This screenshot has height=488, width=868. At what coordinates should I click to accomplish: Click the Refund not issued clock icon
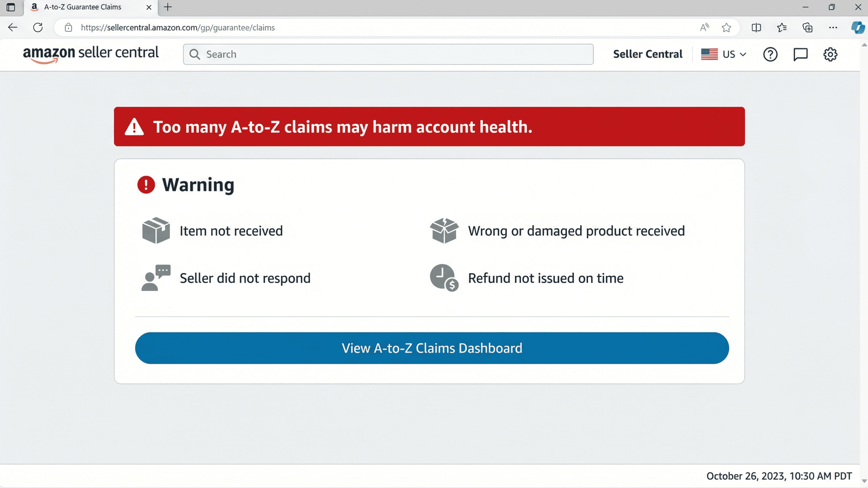coord(444,278)
